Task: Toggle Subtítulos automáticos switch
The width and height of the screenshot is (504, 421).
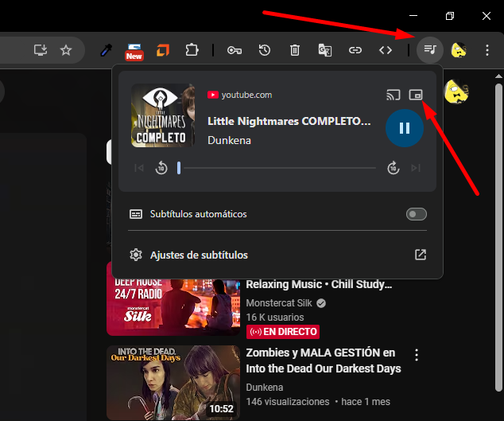Action: tap(417, 214)
